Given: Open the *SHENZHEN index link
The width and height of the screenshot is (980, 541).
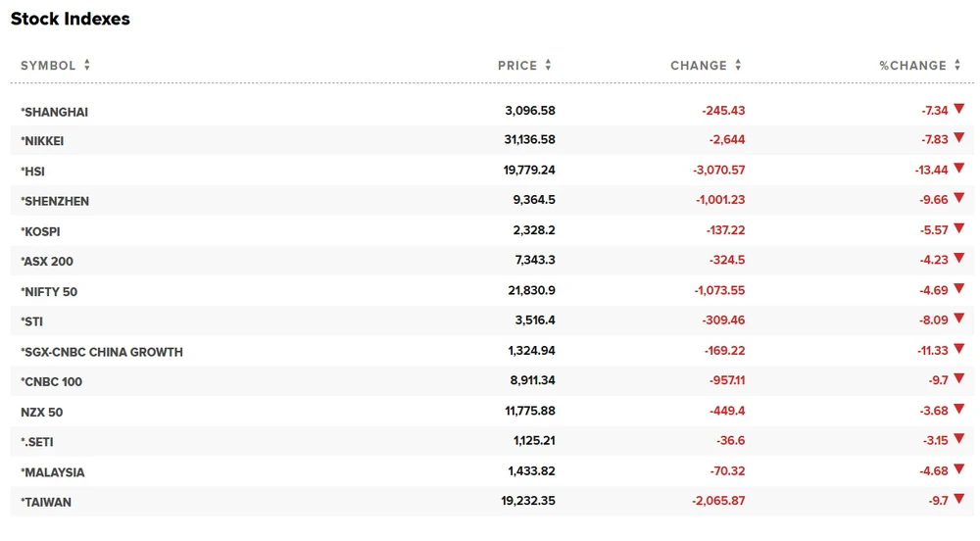Looking at the screenshot, I should (x=55, y=201).
